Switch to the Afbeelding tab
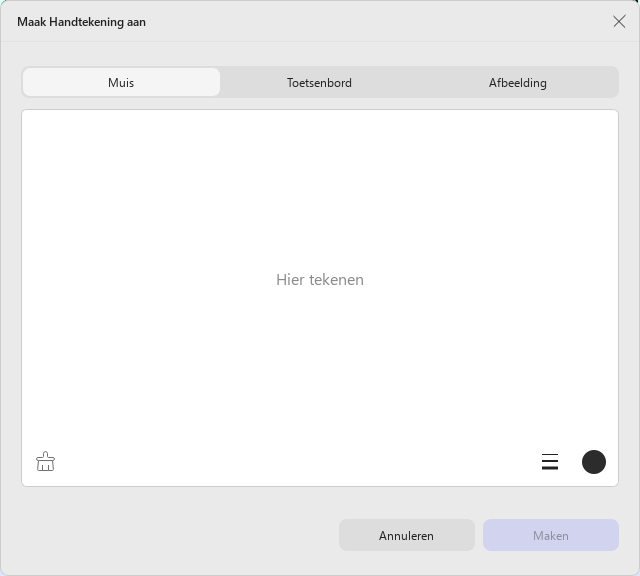Viewport: 640px width, 576px height. (518, 82)
